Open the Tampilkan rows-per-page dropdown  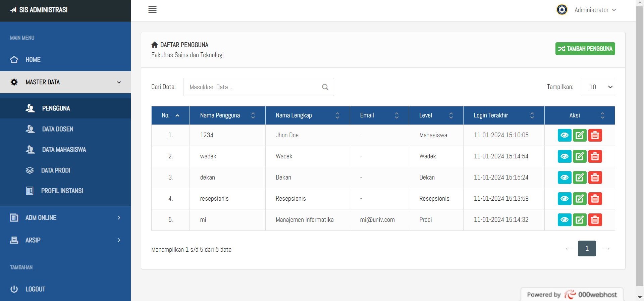coord(598,87)
